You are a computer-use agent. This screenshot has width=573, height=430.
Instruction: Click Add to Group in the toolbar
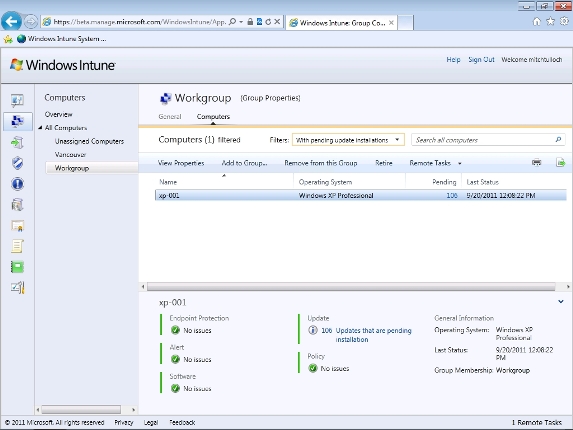pyautogui.click(x=244, y=163)
